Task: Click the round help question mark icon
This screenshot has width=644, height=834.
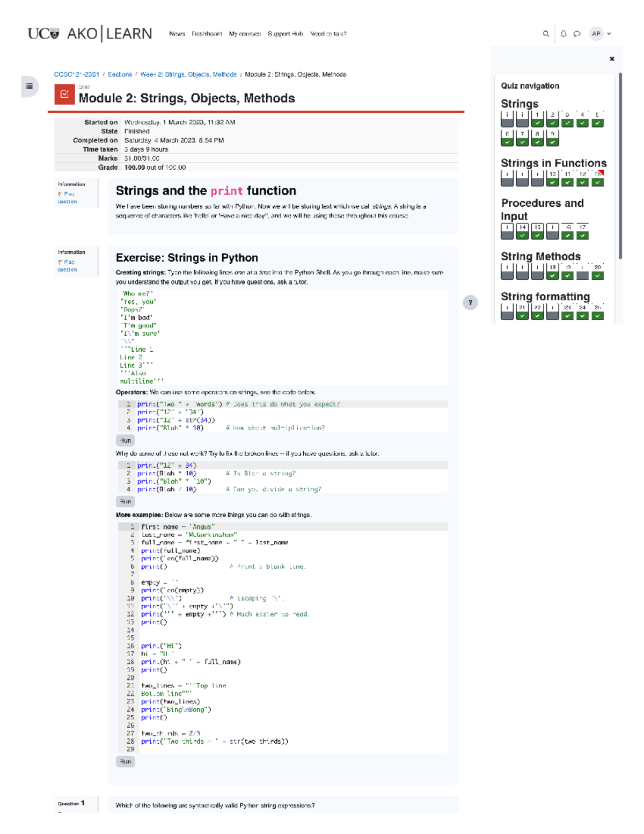Action: click(470, 302)
